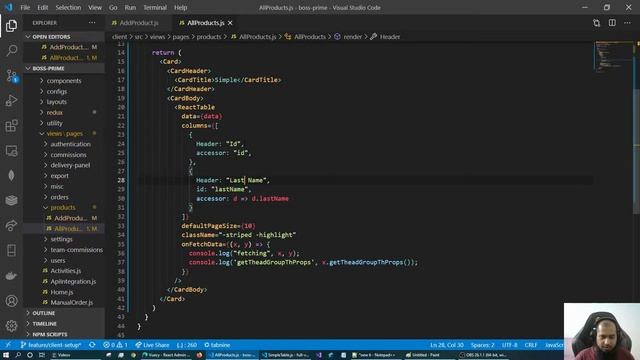Click Ln 28, Col 30 cursor position indicator
The height and width of the screenshot is (360, 640).
coord(447,345)
